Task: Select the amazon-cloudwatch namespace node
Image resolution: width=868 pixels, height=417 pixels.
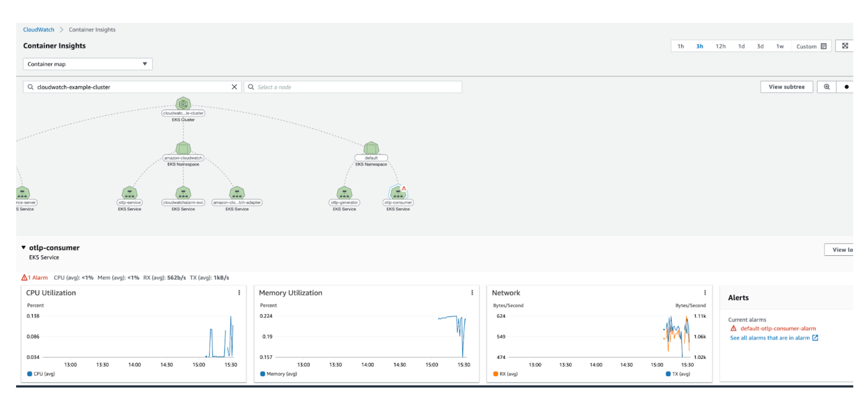Action: coord(183,148)
